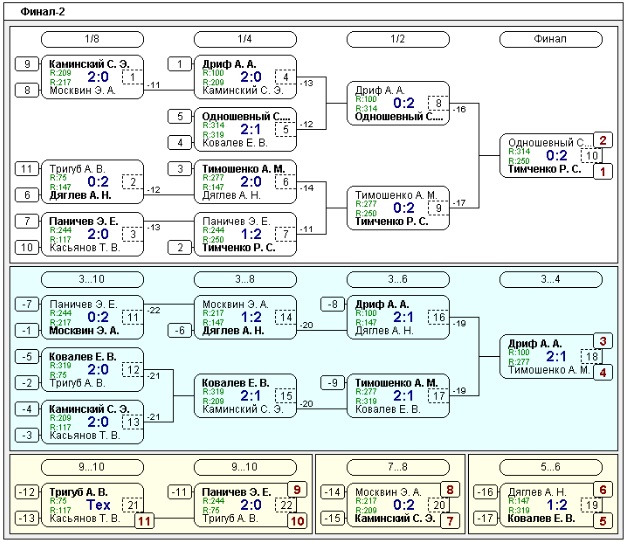Click seed box 5 beside Одношевный in 1/4
Screen dimensions: 626x542
(180, 117)
